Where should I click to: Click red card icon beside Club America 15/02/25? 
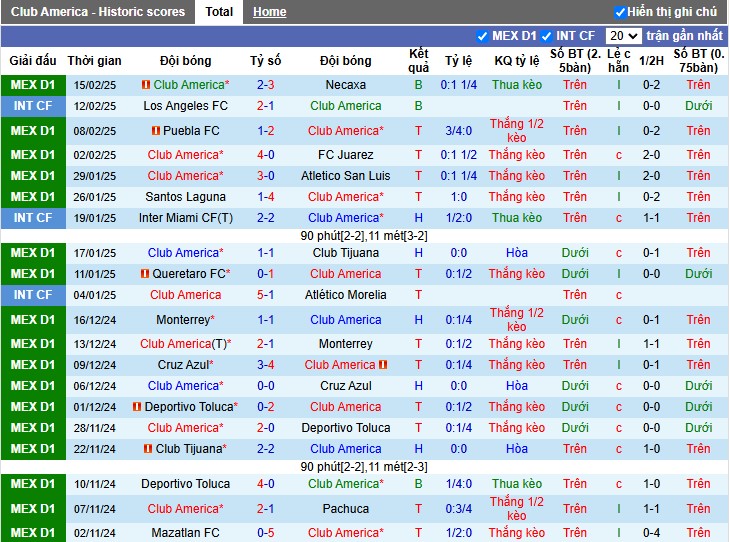pos(146,85)
